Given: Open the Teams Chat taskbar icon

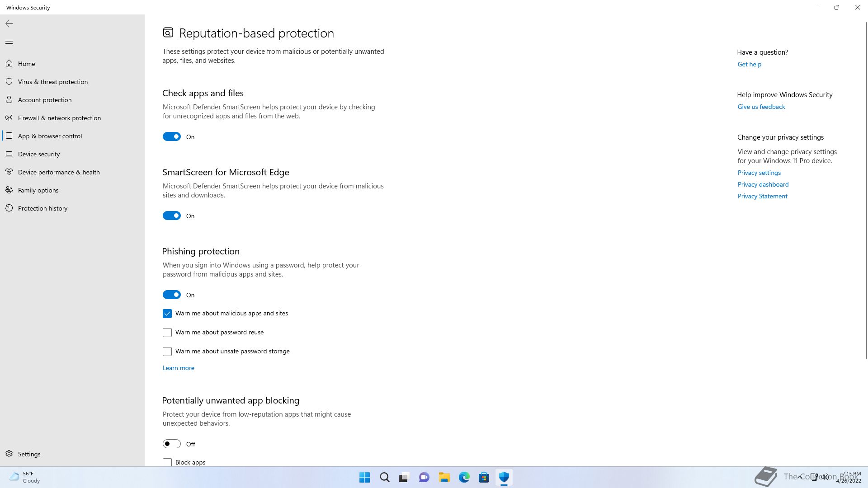Looking at the screenshot, I should (x=424, y=477).
